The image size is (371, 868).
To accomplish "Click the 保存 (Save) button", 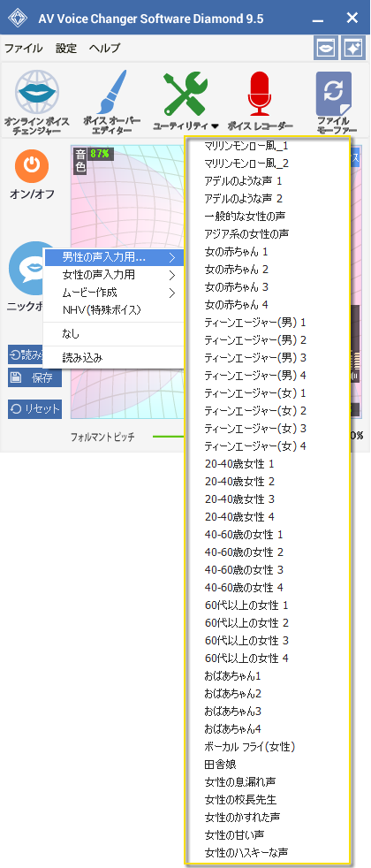I will (x=34, y=378).
